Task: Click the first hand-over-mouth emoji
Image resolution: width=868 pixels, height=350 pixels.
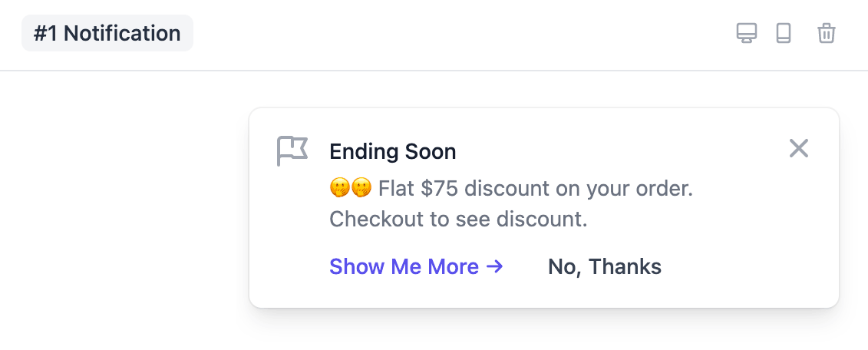Action: point(339,188)
